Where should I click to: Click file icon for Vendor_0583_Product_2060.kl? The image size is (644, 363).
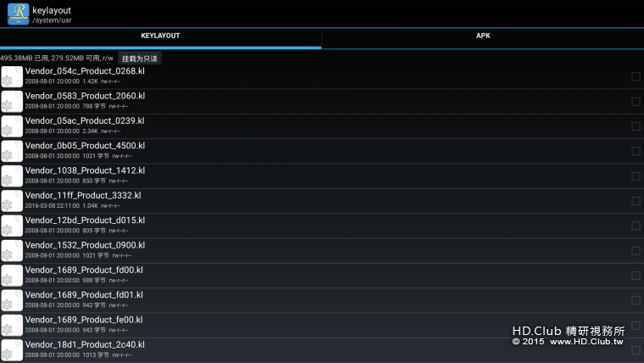point(12,102)
